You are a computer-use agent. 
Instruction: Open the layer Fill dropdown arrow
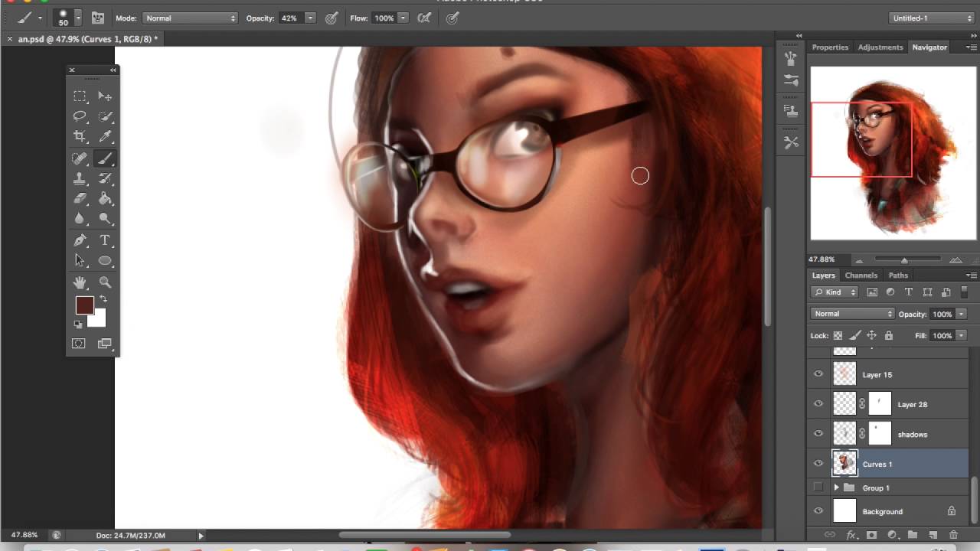coord(961,335)
